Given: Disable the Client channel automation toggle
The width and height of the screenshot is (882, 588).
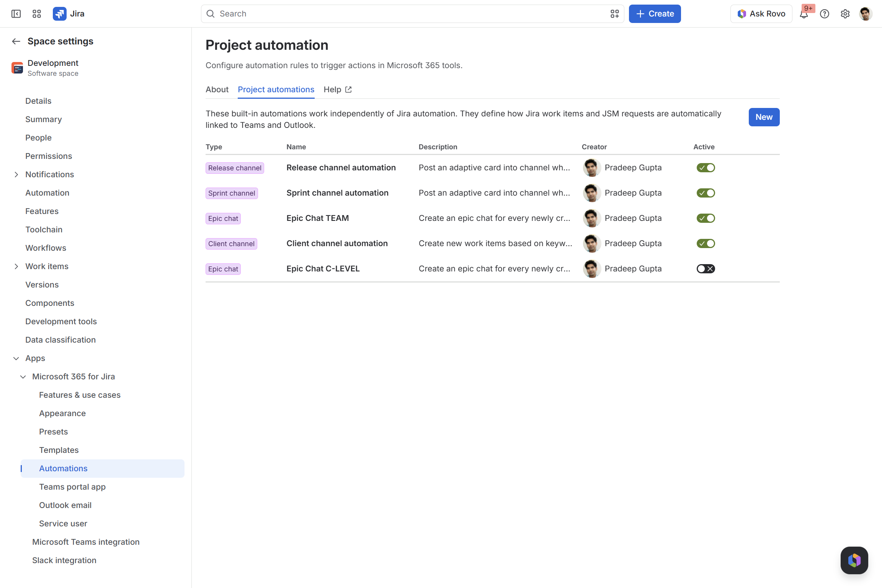Looking at the screenshot, I should click(706, 243).
